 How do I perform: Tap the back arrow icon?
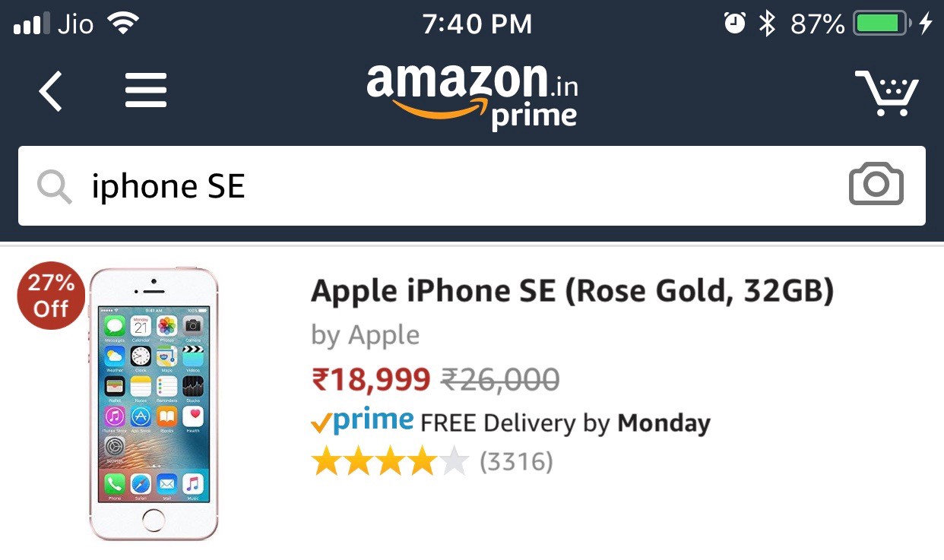click(50, 90)
